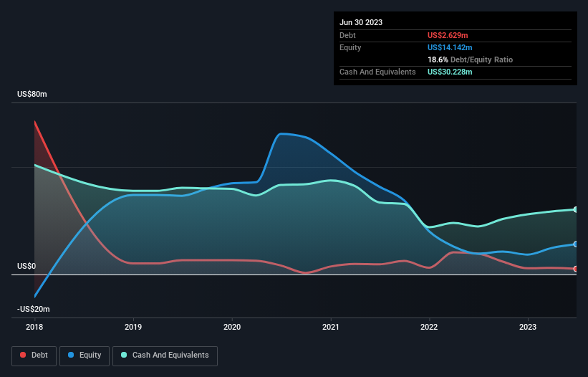Click the 18.6% Debt/Equity Ratio text
Image resolution: width=588 pixels, height=377 pixels.
471,59
